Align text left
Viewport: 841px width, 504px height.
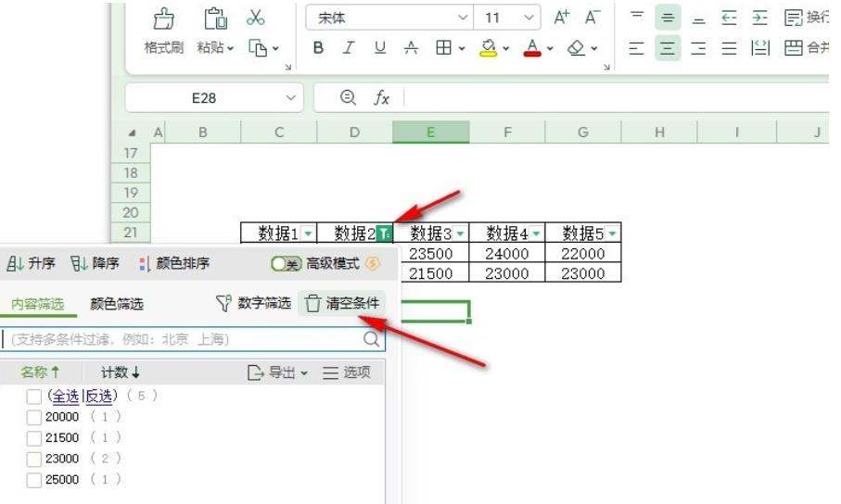coord(637,48)
